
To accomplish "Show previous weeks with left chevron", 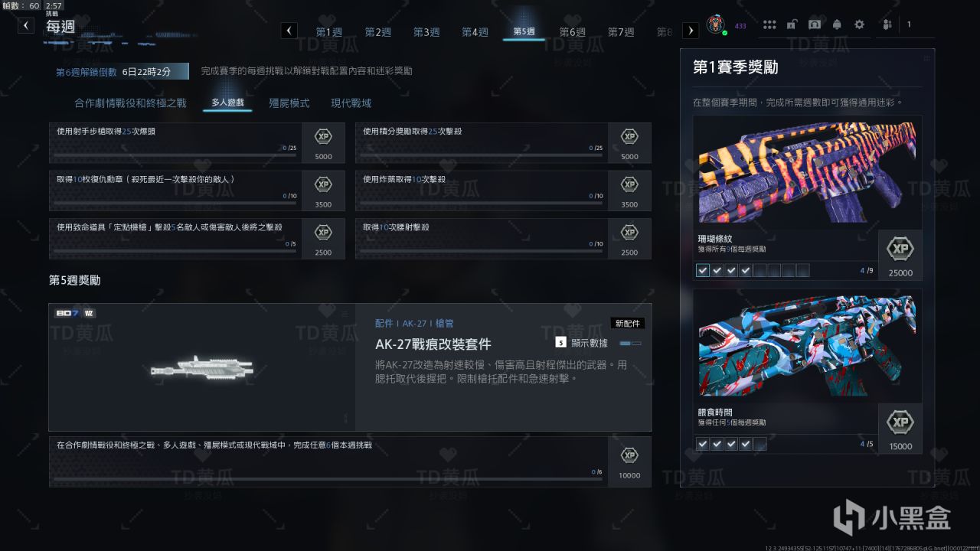I will tap(289, 31).
